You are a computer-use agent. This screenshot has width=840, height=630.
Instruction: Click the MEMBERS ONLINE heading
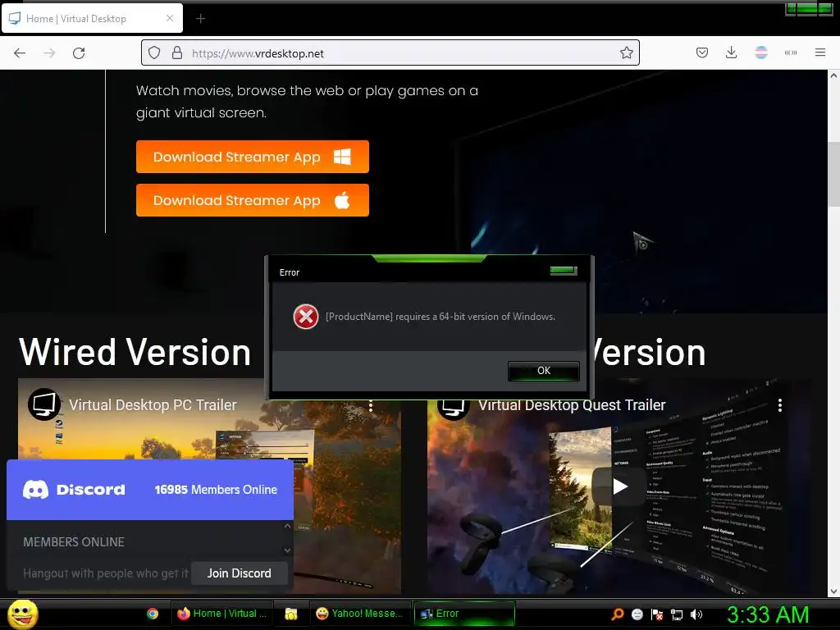(x=73, y=542)
